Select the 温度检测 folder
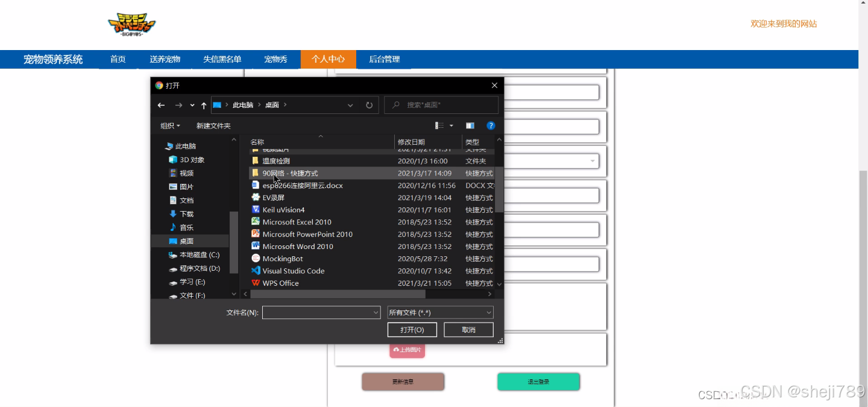The image size is (868, 407). click(x=276, y=161)
